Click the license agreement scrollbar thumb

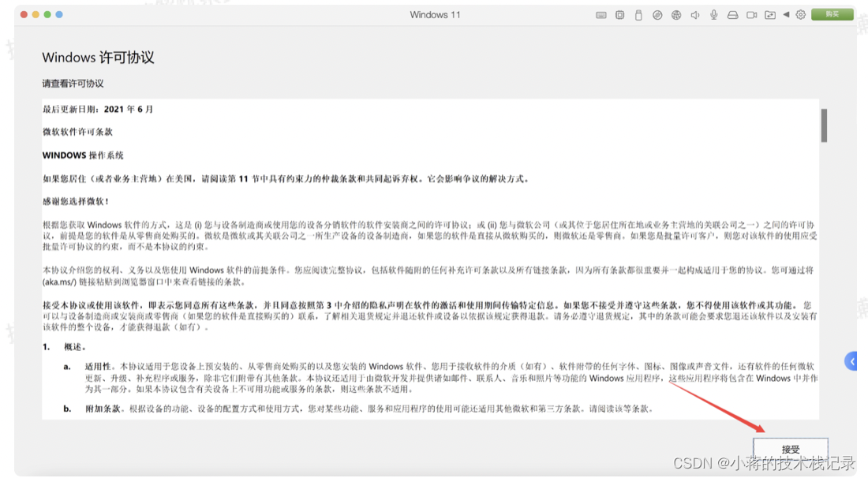coord(825,125)
